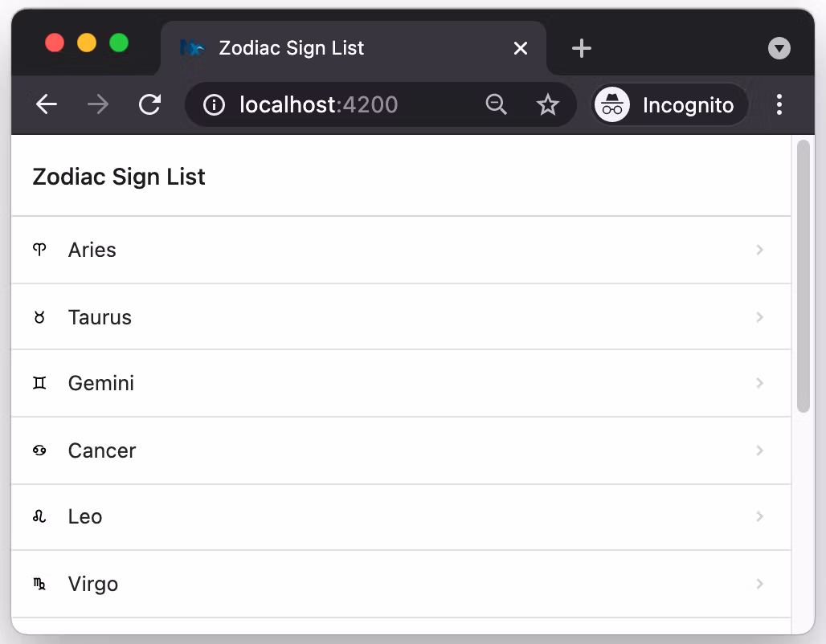Click the Taurus zodiac symbol icon
Image resolution: width=826 pixels, height=644 pixels.
point(39,317)
